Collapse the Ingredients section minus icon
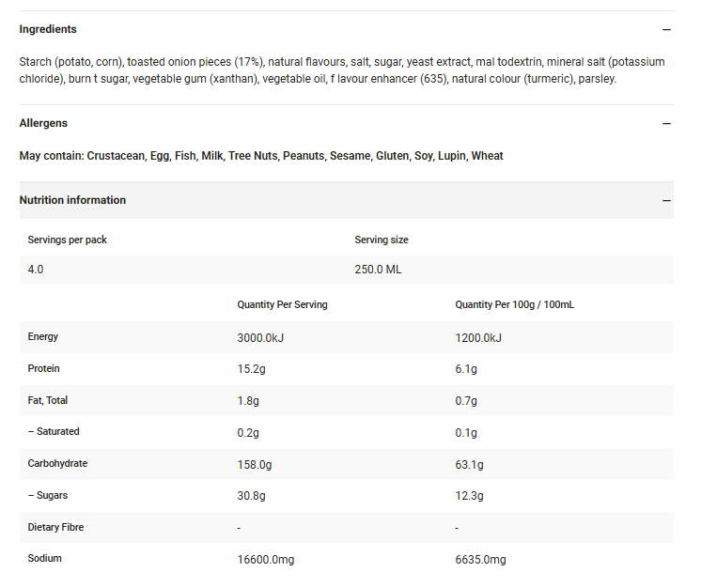Screen dimensions: 717x588 point(666,30)
